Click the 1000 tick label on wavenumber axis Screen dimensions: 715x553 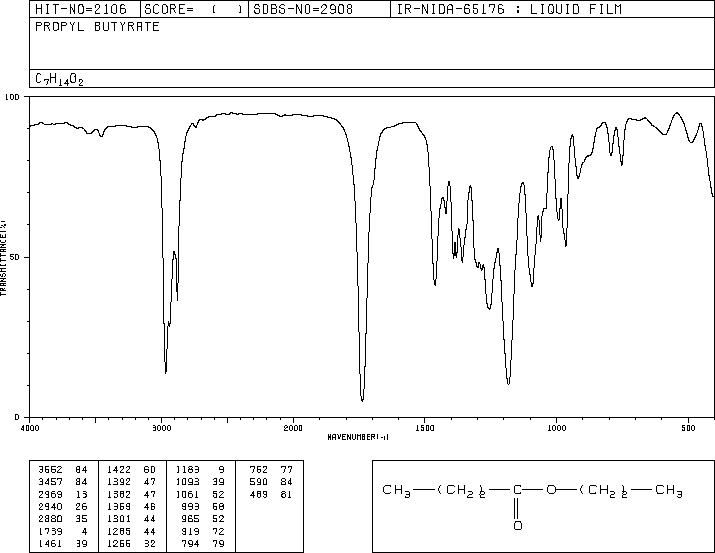(x=556, y=428)
